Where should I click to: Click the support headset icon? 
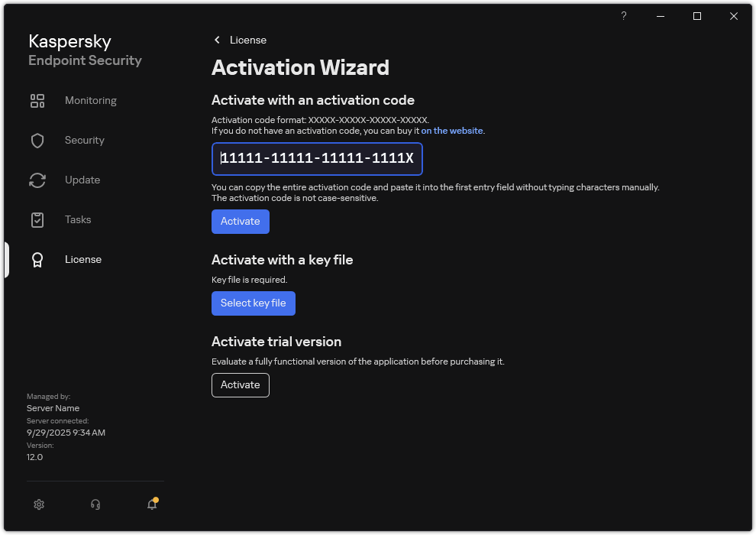pos(95,504)
